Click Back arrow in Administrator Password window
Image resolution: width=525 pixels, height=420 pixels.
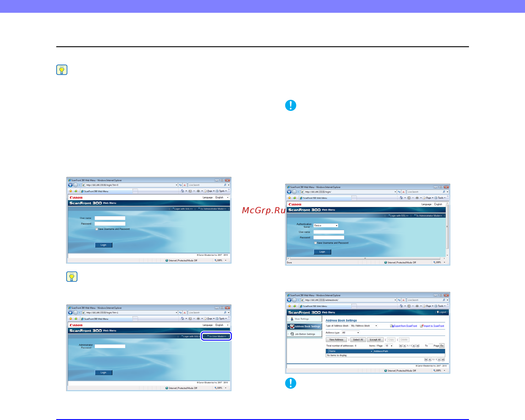[70, 312]
